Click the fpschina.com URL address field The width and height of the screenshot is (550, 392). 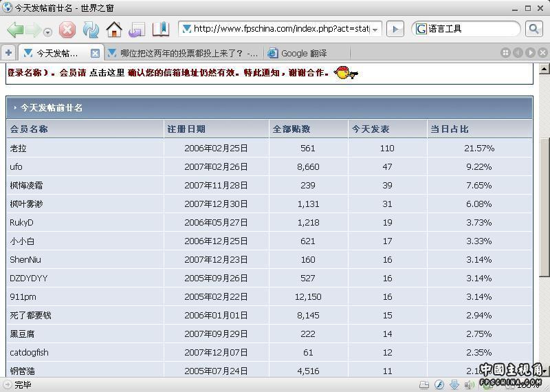[281, 29]
